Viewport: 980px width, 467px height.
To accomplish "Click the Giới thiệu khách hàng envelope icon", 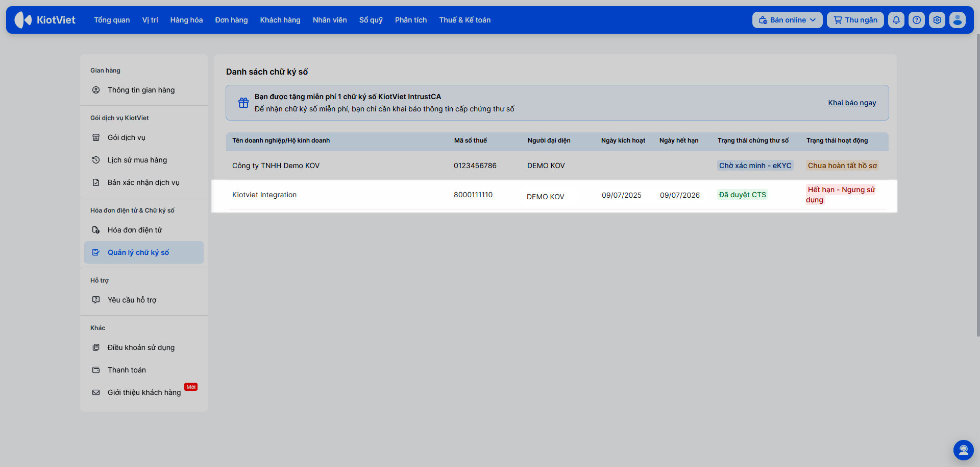I will click(x=96, y=392).
